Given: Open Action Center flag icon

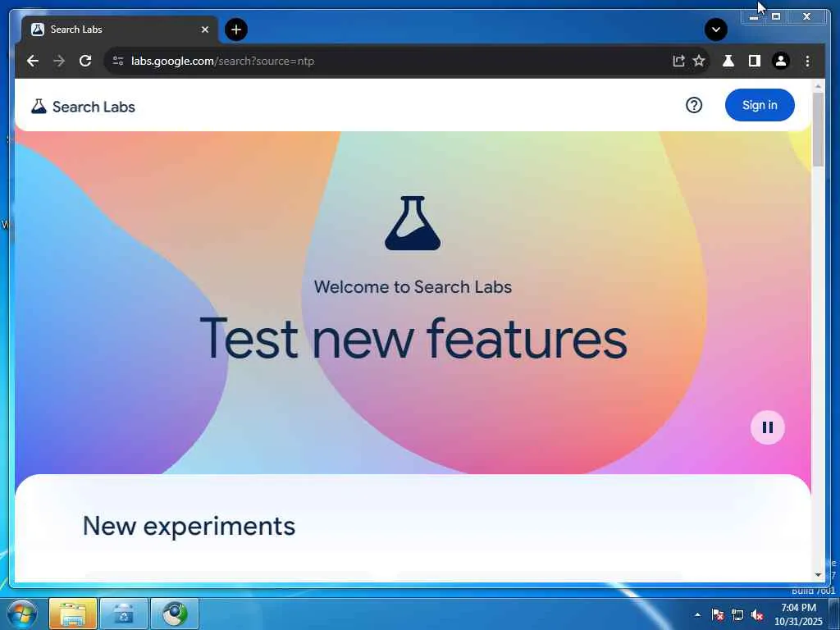Looking at the screenshot, I should [x=718, y=614].
